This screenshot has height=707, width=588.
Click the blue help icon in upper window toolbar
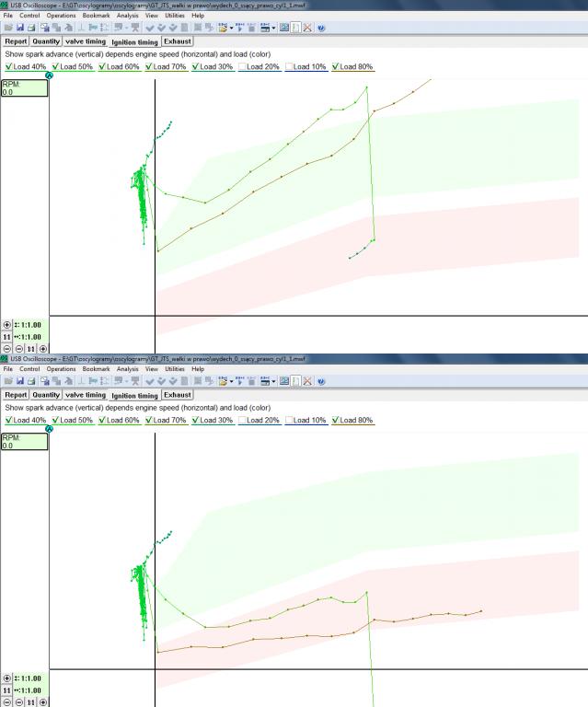(321, 28)
